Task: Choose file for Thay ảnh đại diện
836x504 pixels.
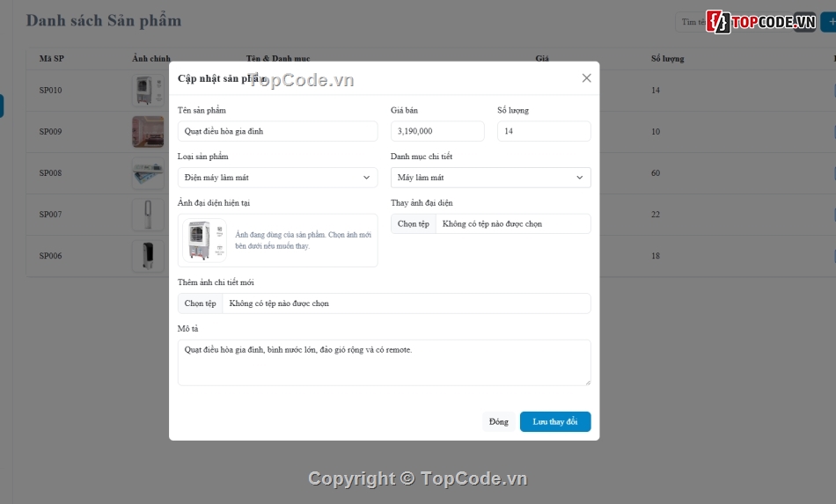Action: 414,223
